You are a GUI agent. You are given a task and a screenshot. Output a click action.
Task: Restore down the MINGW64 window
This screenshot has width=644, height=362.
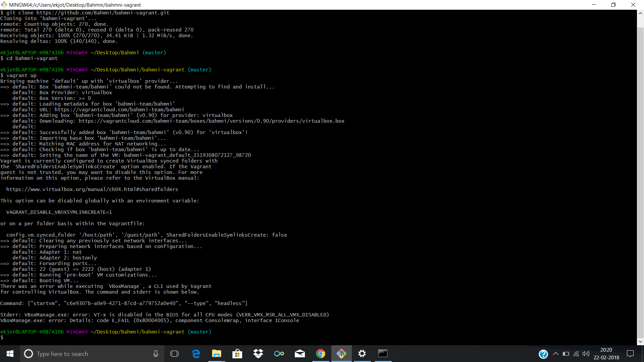click(613, 5)
